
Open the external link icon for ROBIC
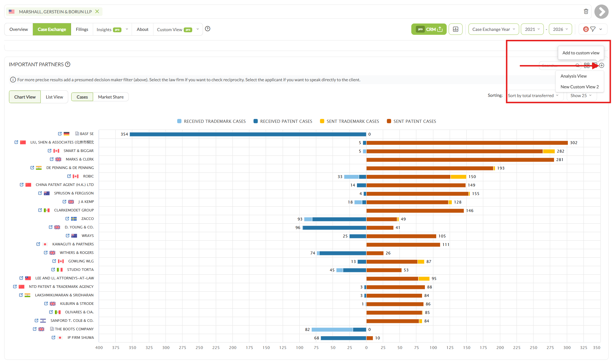coord(69,176)
